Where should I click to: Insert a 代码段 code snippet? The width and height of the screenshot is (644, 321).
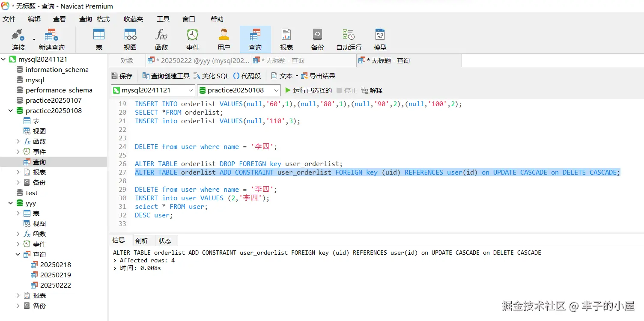pos(247,76)
